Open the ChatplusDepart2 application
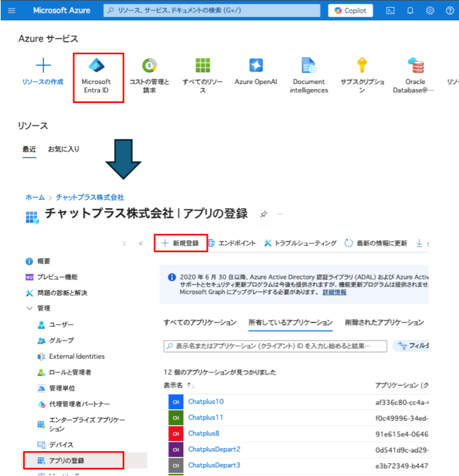Screen dimensions: 459x476 (214, 449)
